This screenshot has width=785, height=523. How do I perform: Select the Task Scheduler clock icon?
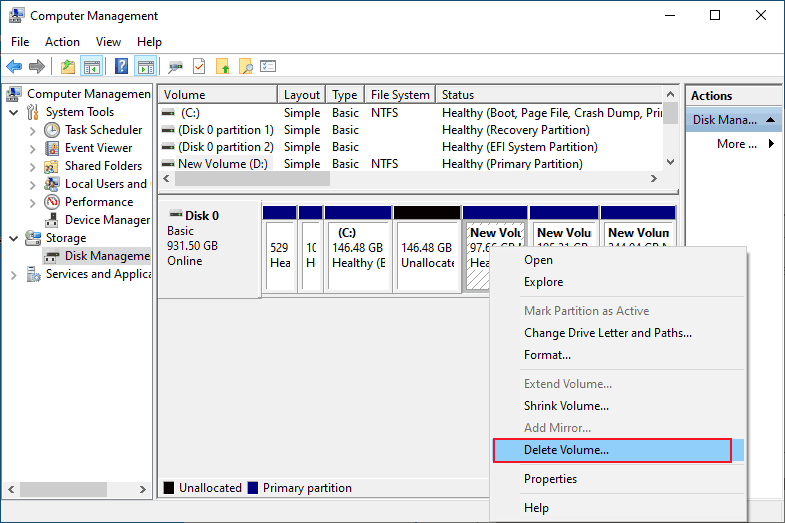tap(52, 130)
